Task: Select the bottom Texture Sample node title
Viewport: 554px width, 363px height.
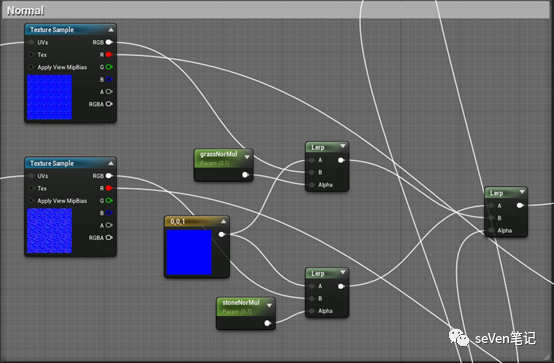Action: coord(52,163)
